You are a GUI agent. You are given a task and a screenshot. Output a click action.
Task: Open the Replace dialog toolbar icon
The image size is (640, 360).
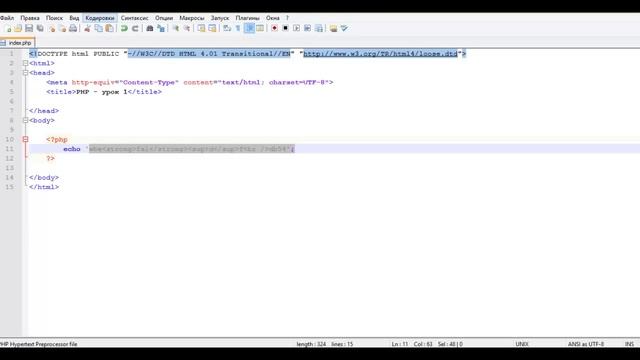161,28
